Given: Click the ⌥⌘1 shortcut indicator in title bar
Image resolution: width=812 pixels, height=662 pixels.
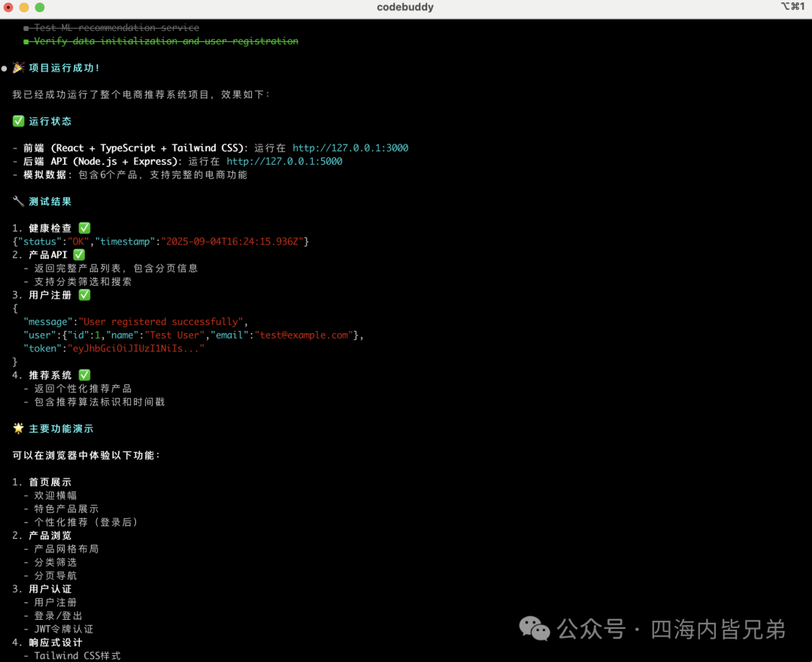Looking at the screenshot, I should pyautogui.click(x=792, y=6).
